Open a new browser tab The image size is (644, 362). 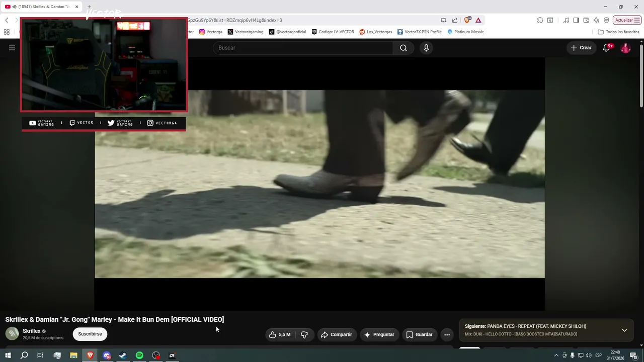point(89,7)
